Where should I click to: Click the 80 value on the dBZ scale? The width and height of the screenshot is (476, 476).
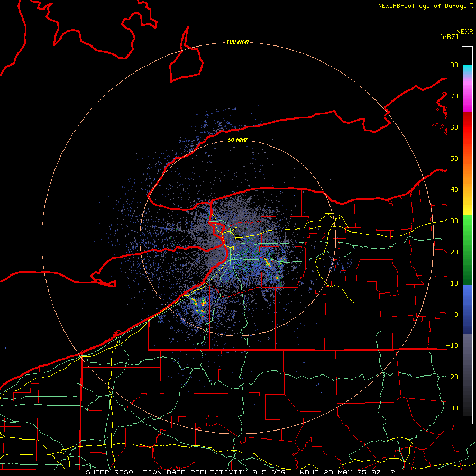point(454,65)
